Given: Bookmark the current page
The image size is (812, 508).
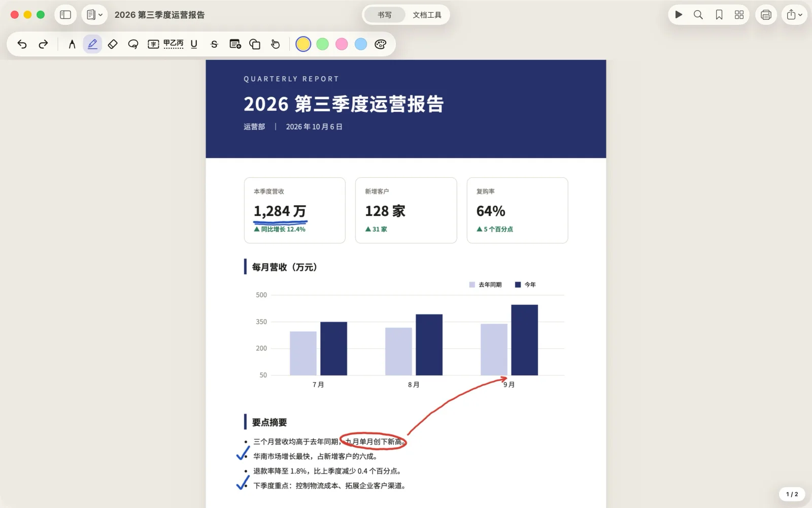Looking at the screenshot, I should pyautogui.click(x=719, y=15).
